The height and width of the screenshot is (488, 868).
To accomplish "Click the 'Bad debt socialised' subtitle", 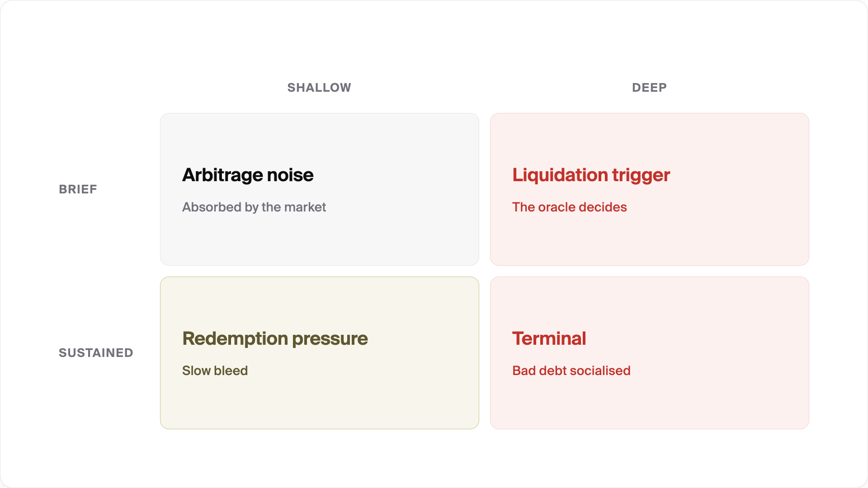I will (571, 371).
